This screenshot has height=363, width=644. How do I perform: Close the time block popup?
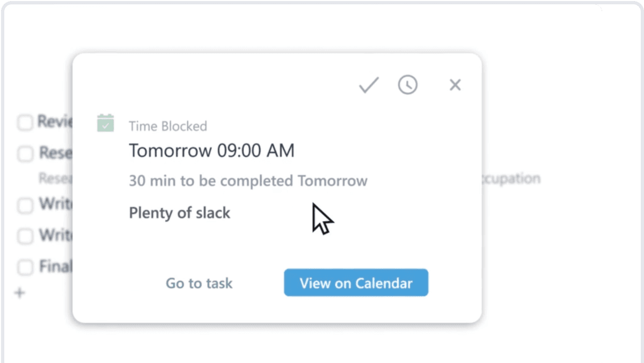(455, 85)
